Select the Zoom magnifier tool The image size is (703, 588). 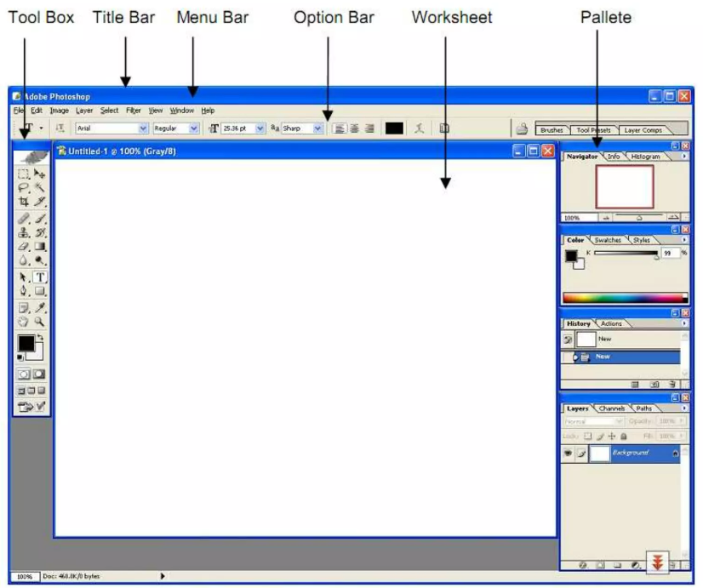40,323
